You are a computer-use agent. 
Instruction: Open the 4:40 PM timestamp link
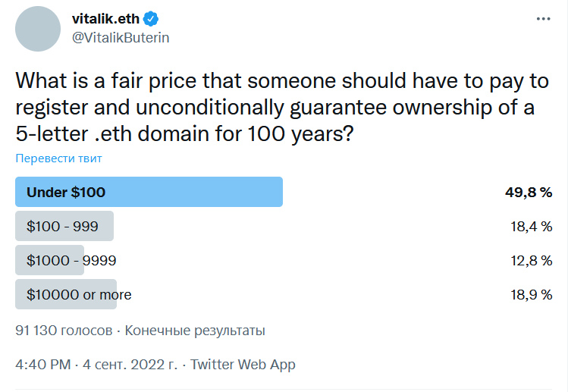[42, 365]
